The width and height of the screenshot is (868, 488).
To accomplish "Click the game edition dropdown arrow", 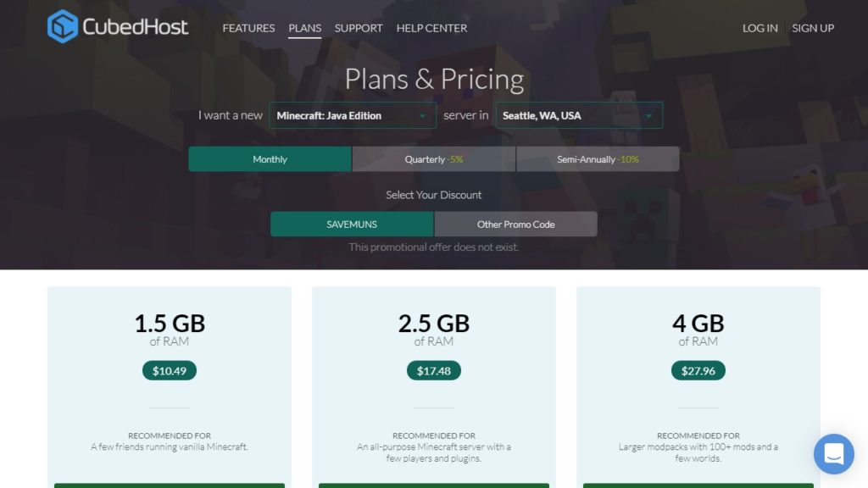I will click(422, 115).
